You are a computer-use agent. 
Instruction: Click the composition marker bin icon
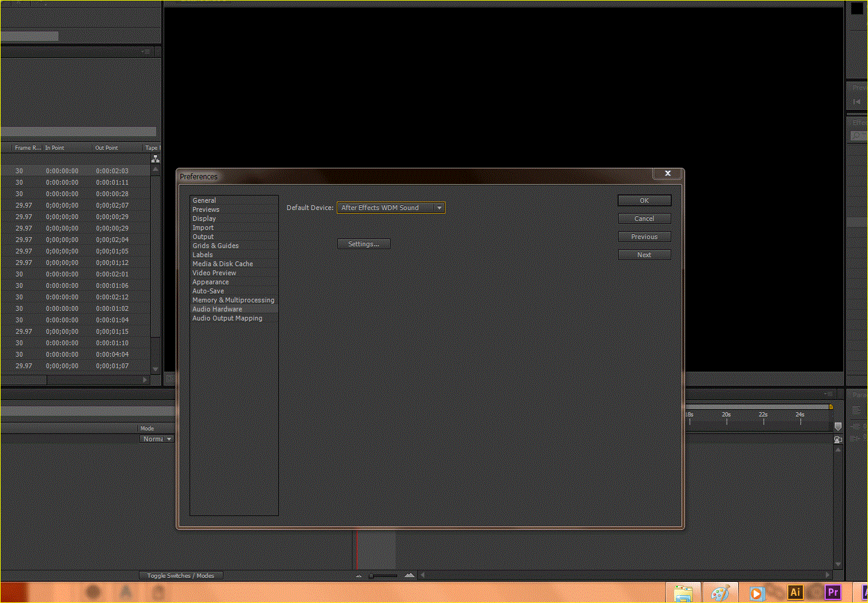pyautogui.click(x=838, y=427)
